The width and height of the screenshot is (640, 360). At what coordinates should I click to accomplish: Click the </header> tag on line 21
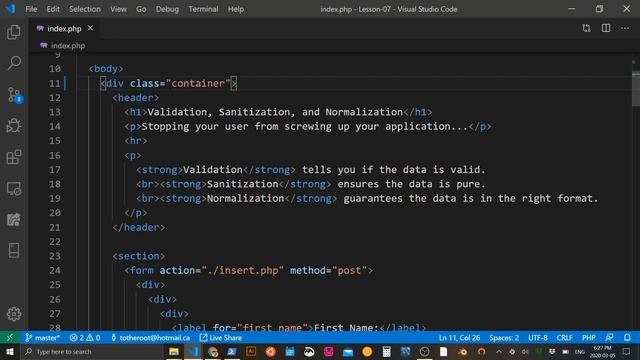[x=139, y=227]
